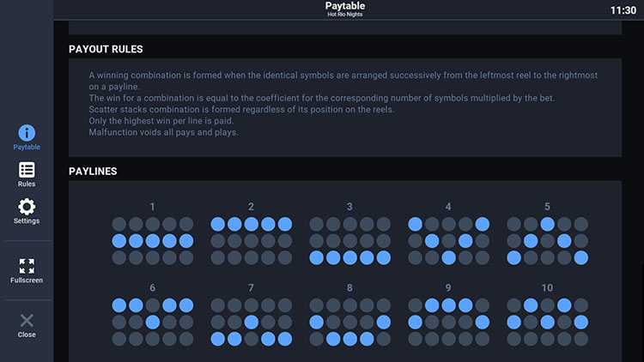This screenshot has height=362, width=644.
Task: Click the PAYLINES section heading
Action: [x=93, y=172]
